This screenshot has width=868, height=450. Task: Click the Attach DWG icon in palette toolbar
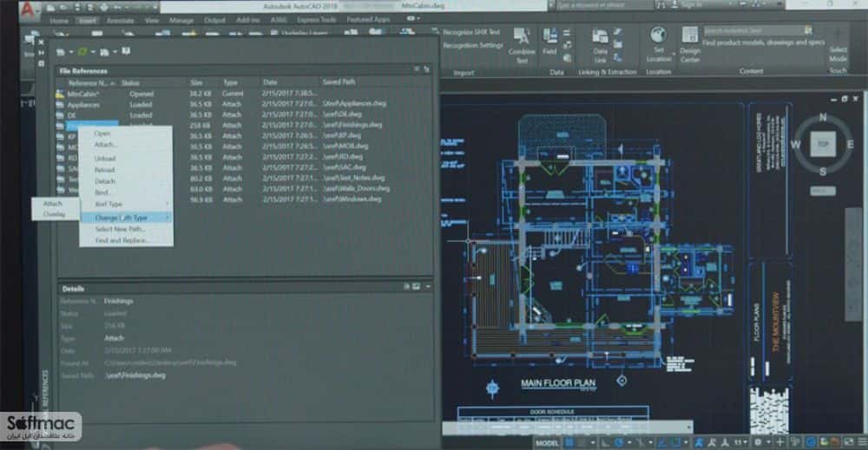tap(61, 51)
